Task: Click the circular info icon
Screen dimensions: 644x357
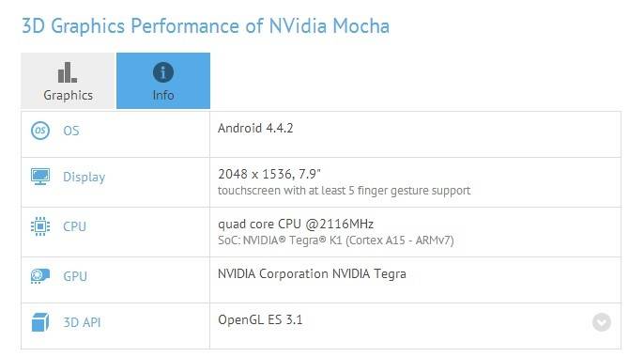Action: point(163,72)
